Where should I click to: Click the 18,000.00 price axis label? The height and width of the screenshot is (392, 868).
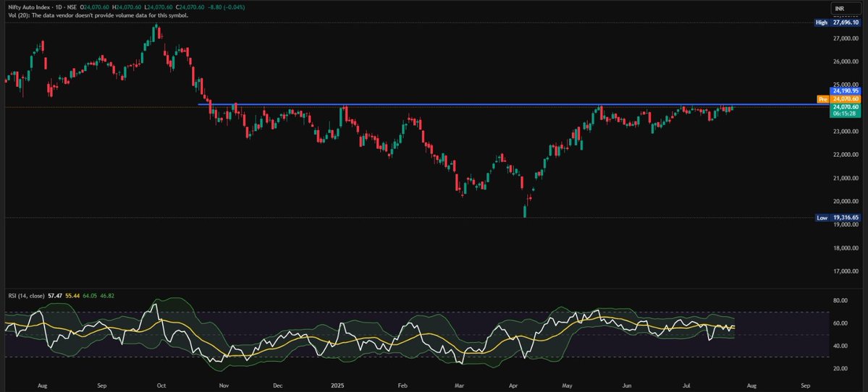pyautogui.click(x=846, y=248)
